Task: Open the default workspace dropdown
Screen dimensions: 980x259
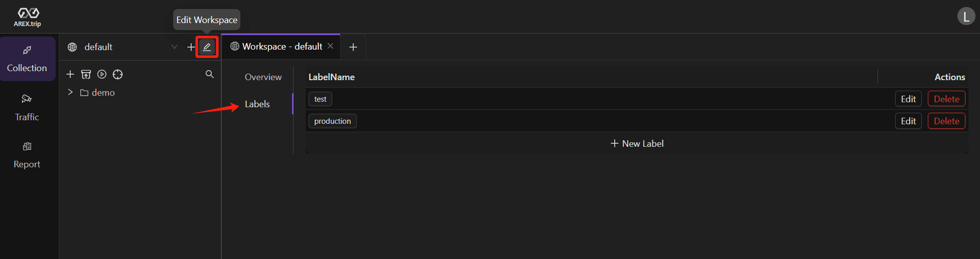Action: [x=123, y=47]
